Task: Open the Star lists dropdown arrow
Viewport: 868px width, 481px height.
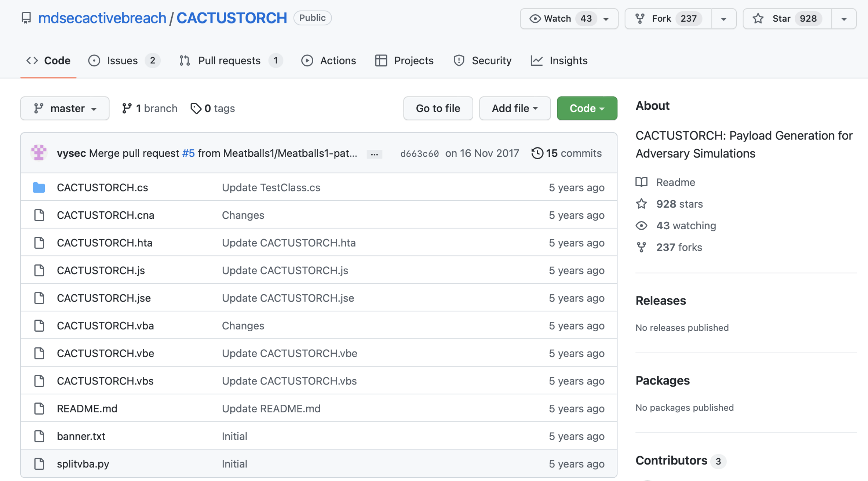Action: [x=844, y=19]
